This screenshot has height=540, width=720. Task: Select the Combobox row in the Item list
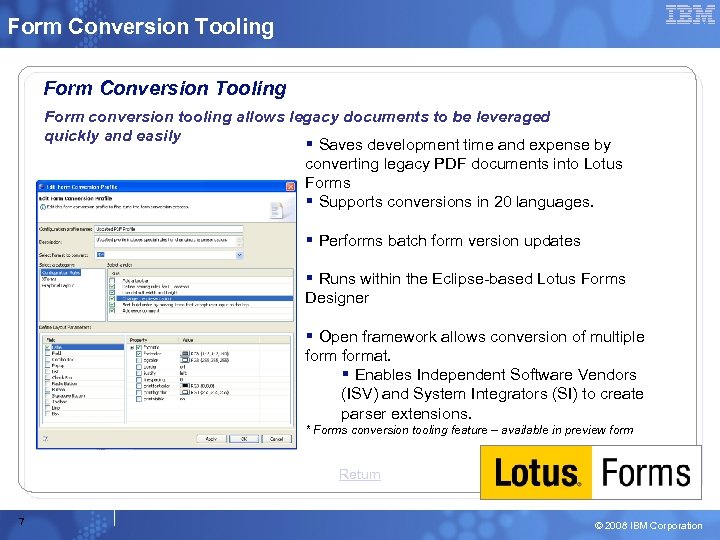point(84,359)
